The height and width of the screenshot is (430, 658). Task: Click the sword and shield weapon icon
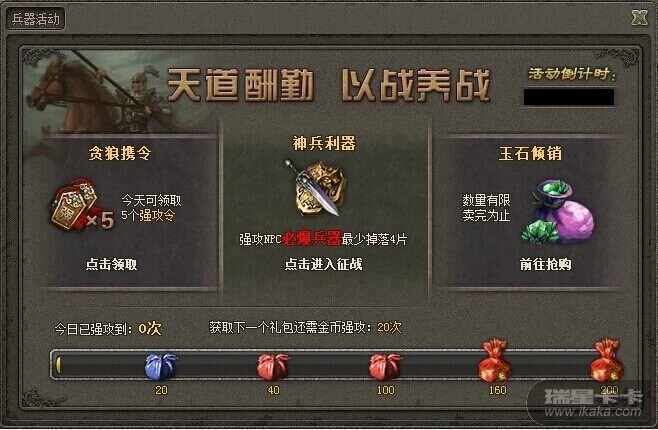click(x=318, y=188)
